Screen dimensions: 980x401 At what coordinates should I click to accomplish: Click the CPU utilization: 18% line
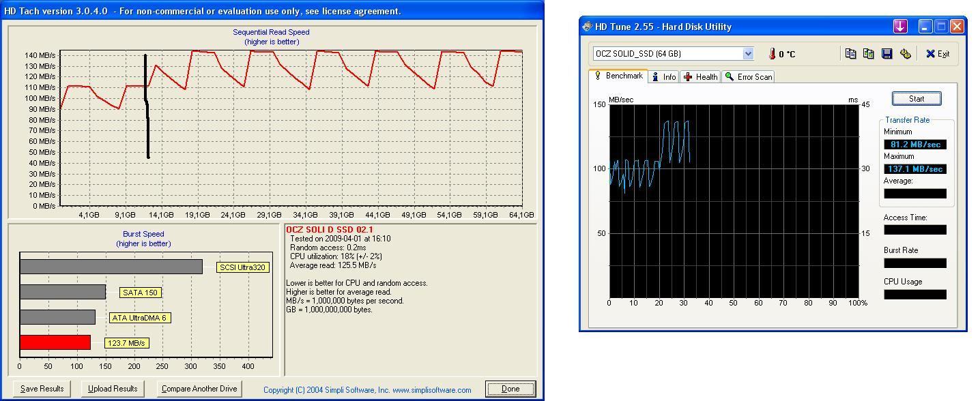tap(336, 256)
